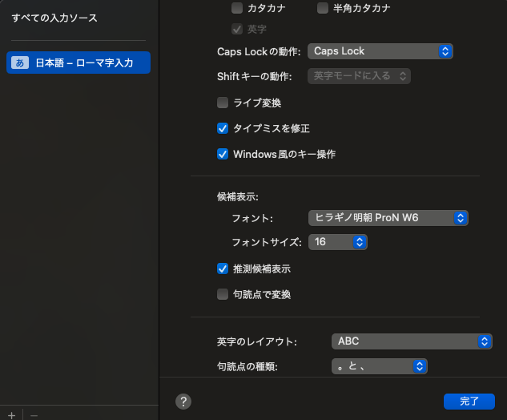Click the 英字 checkbox
The image size is (507, 420).
pos(237,29)
